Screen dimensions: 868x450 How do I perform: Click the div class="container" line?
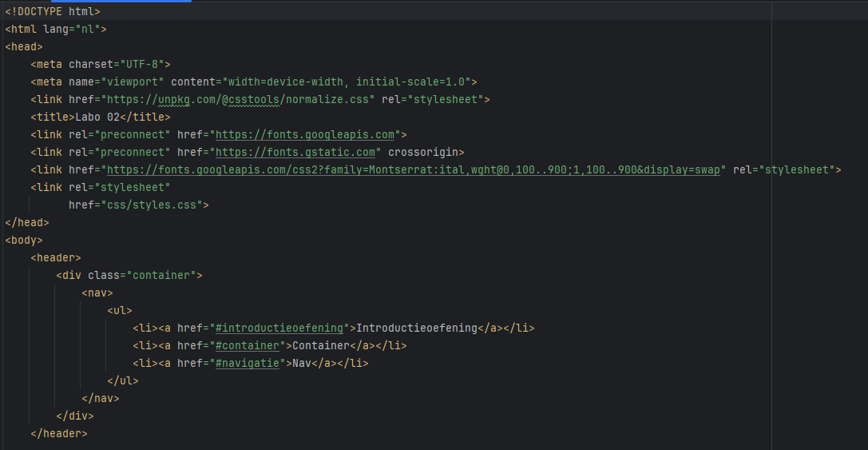129,276
